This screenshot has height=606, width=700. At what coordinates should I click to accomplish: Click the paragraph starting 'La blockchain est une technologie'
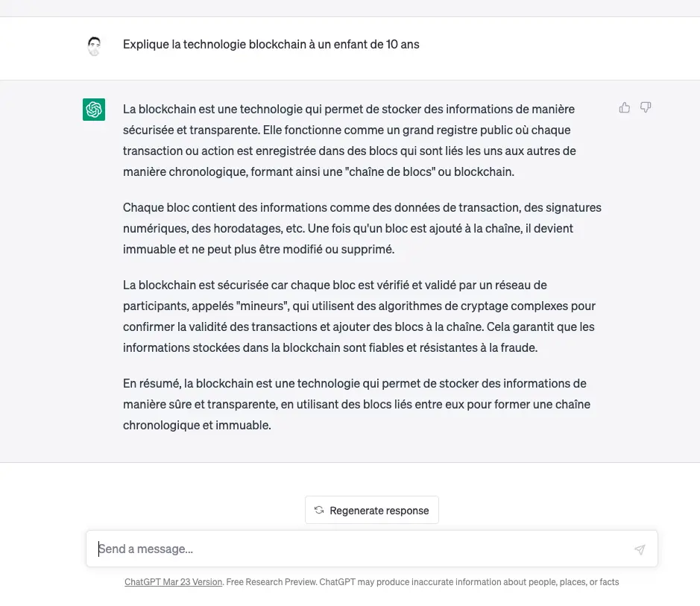tap(350, 140)
